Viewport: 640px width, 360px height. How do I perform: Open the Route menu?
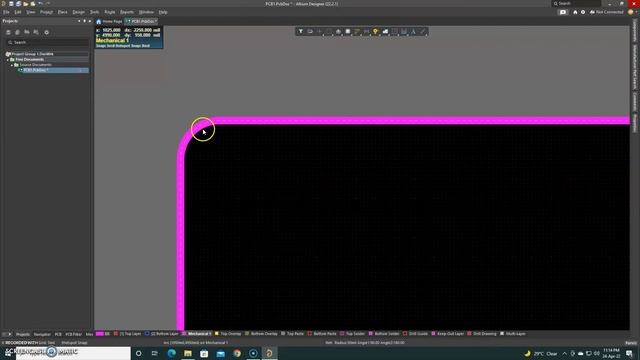pyautogui.click(x=109, y=12)
